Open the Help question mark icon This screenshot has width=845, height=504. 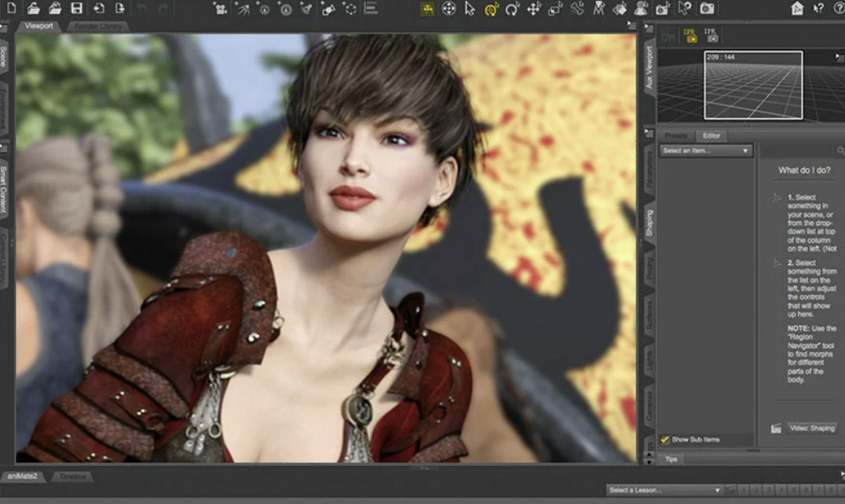pos(838,9)
